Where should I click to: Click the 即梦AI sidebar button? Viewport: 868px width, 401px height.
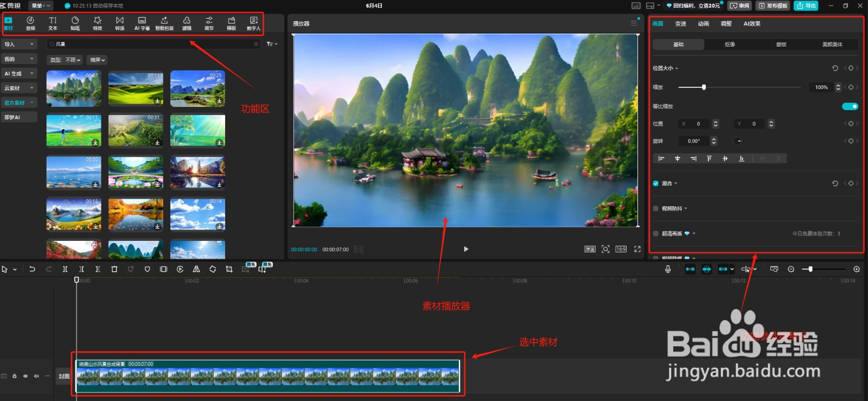(x=20, y=117)
